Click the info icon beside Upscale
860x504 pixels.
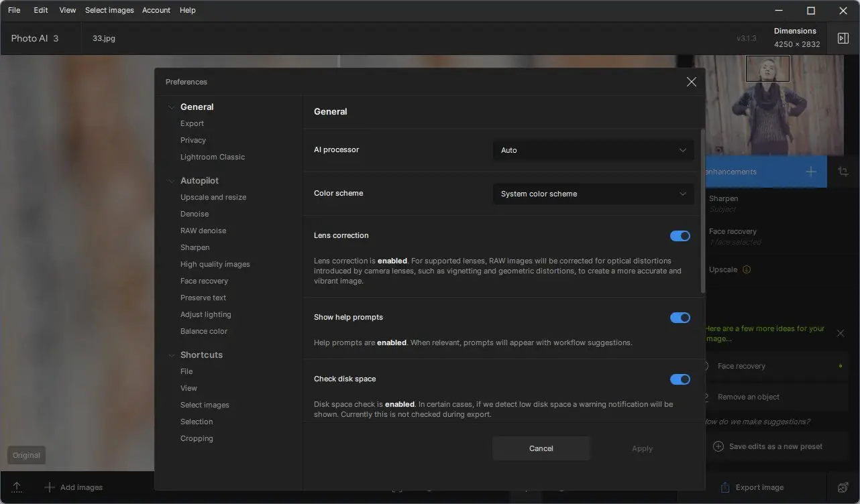[747, 269]
